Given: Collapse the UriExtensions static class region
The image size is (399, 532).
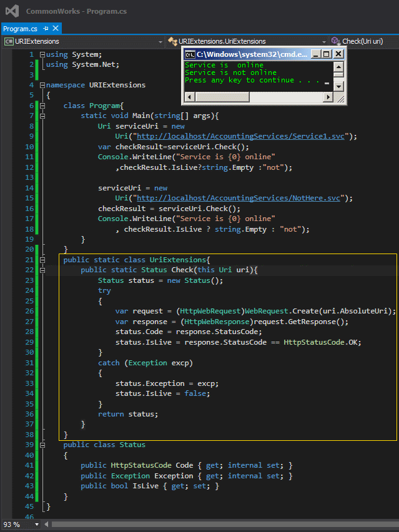Looking at the screenshot, I should pyautogui.click(x=42, y=260).
